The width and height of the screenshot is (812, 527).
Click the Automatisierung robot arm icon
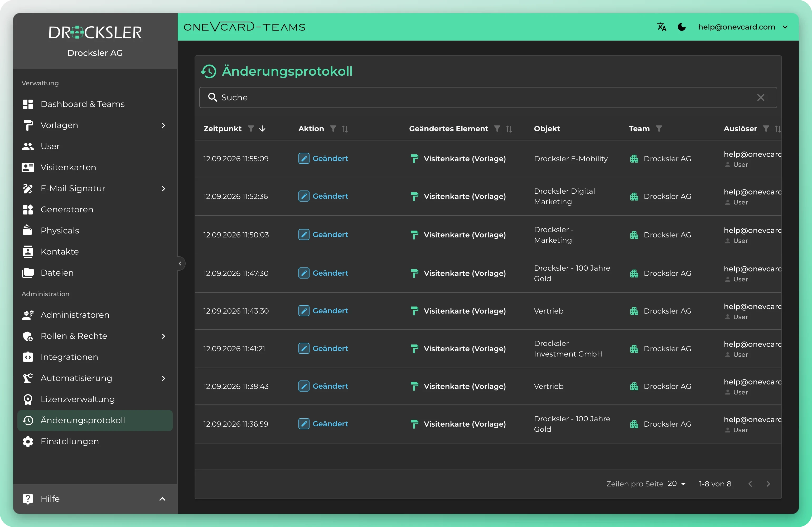click(x=28, y=378)
